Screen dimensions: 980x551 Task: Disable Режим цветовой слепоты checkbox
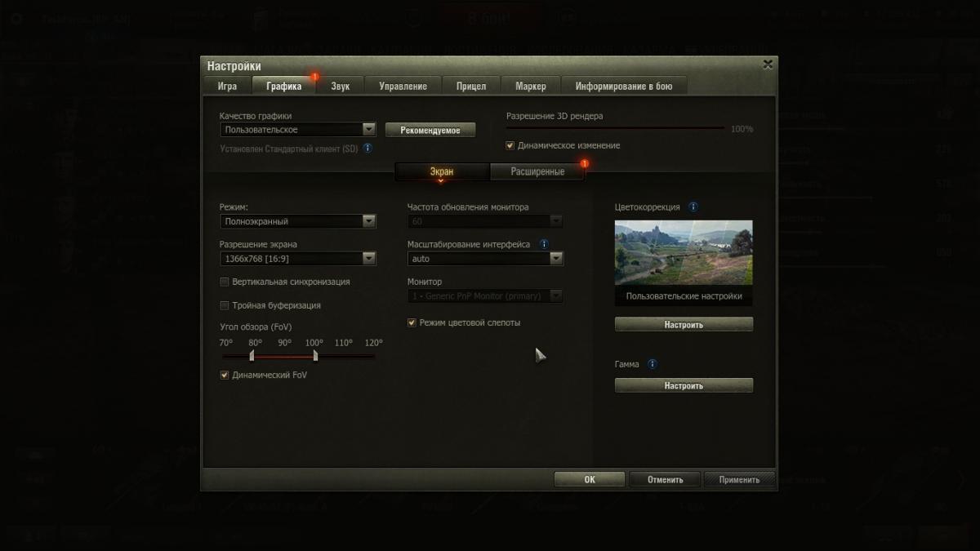click(412, 322)
